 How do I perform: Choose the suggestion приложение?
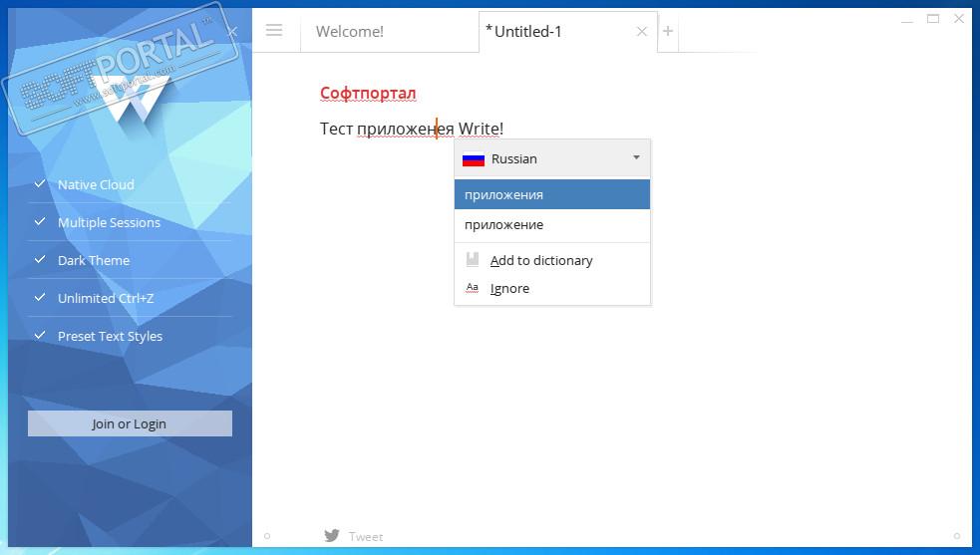point(552,224)
